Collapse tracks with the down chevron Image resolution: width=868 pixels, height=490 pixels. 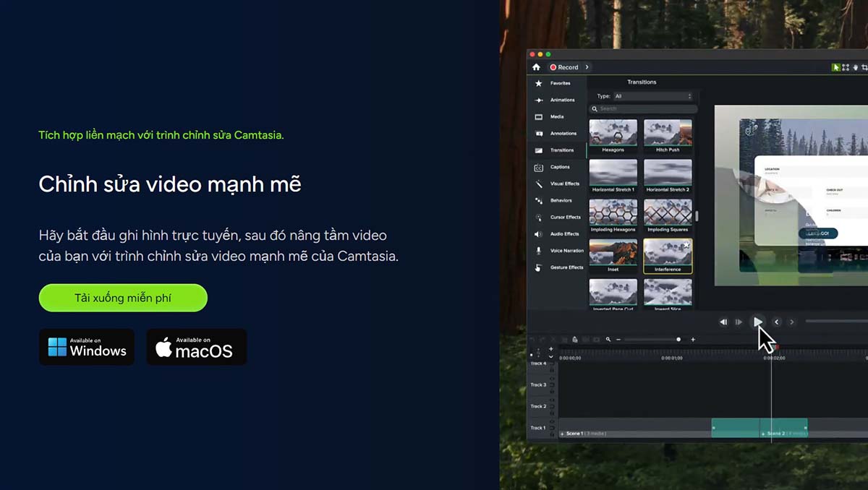551,357
